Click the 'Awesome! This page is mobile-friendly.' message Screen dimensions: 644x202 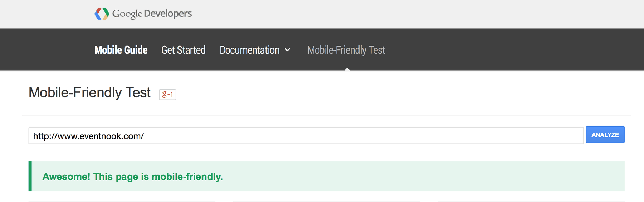point(132,177)
